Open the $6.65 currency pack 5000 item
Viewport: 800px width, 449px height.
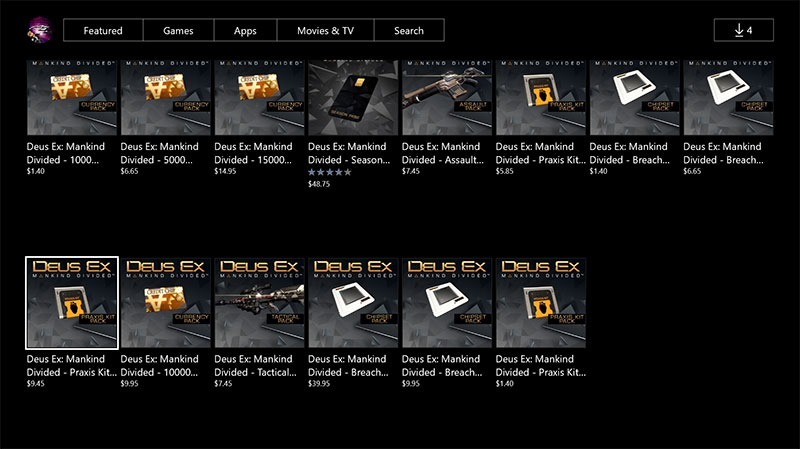[166, 97]
